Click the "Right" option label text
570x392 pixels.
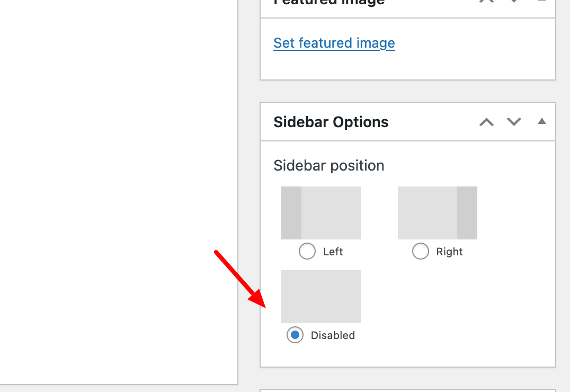(x=450, y=252)
